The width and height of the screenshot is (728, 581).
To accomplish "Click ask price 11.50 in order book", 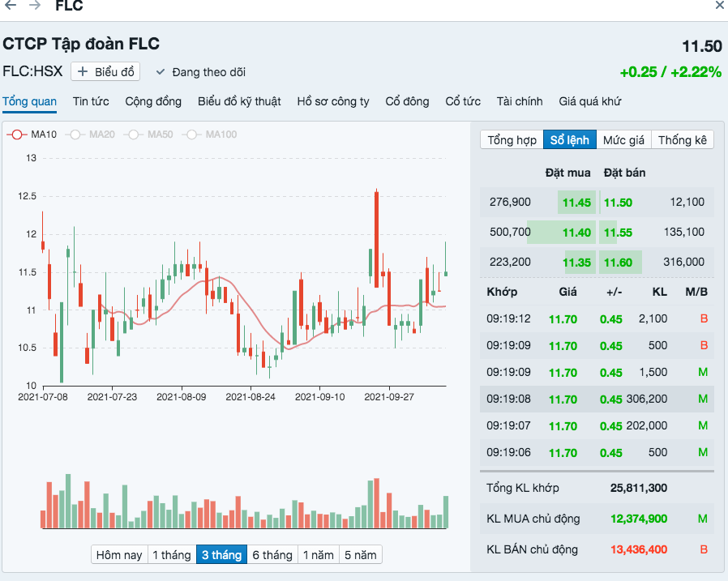I will coord(618,203).
